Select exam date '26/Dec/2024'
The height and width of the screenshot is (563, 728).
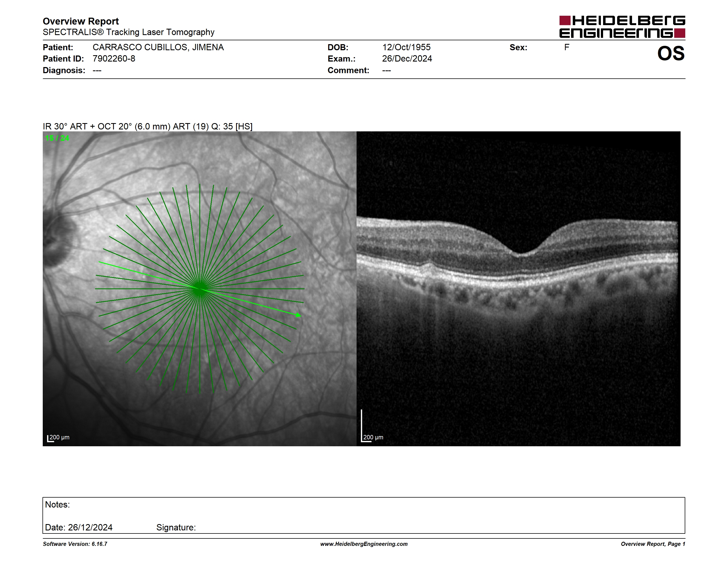click(407, 59)
